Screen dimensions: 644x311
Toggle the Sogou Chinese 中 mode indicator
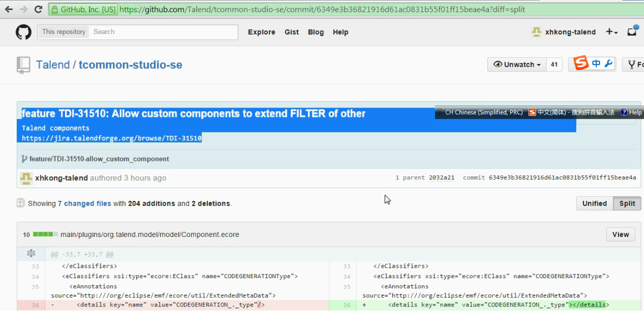click(x=596, y=64)
